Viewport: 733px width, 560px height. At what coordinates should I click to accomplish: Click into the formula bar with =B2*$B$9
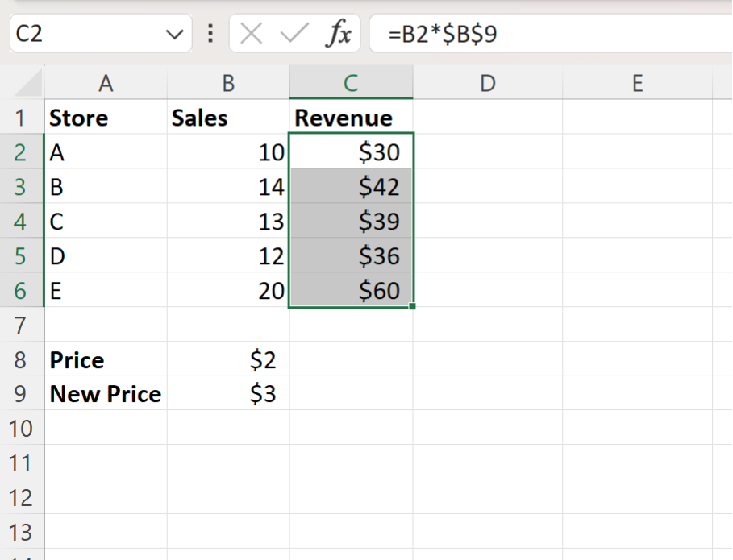pyautogui.click(x=552, y=34)
